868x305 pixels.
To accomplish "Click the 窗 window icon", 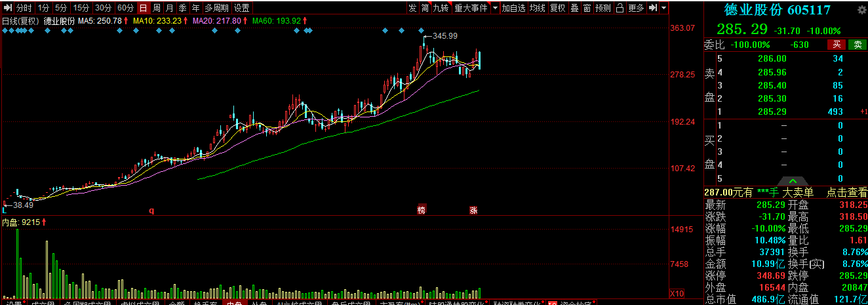I will pyautogui.click(x=586, y=8).
